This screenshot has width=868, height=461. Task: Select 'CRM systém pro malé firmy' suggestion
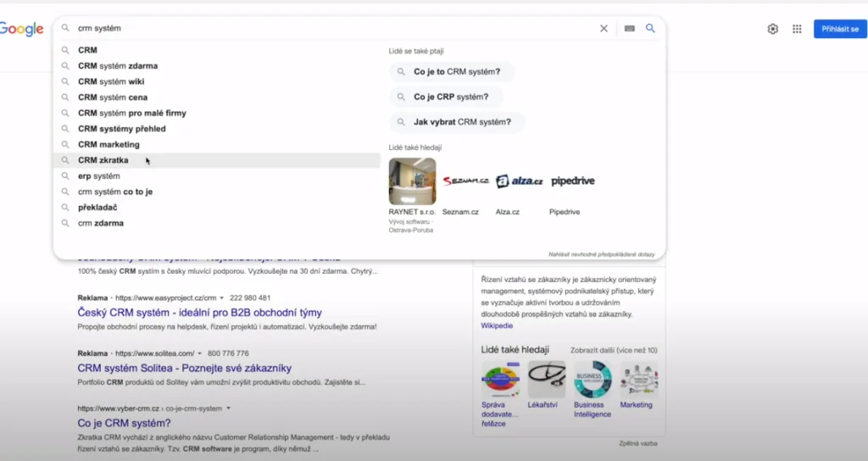point(217,113)
